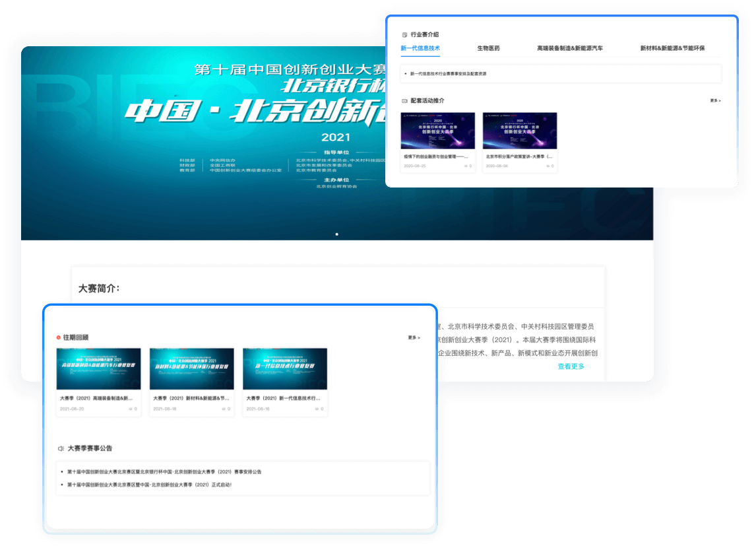Expand 更多 in the 配套活动推介 section
756x548 pixels.
pyautogui.click(x=714, y=100)
